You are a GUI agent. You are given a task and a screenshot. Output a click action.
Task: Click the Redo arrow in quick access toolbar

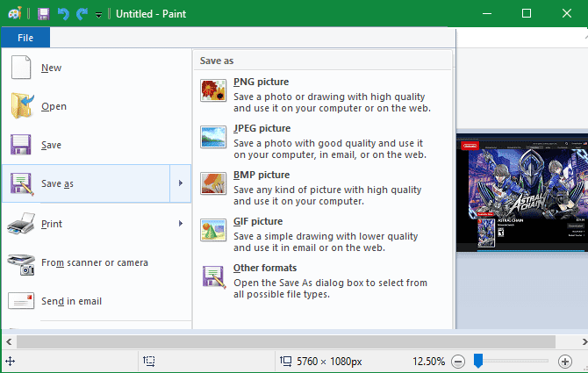[82, 14]
